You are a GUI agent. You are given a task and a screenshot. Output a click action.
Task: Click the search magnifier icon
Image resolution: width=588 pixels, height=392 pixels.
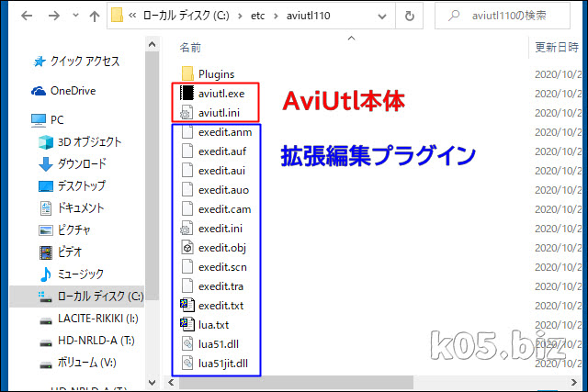454,16
